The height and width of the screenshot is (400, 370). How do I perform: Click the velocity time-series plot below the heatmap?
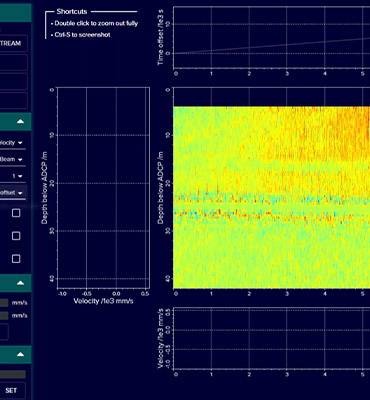[x=271, y=338]
